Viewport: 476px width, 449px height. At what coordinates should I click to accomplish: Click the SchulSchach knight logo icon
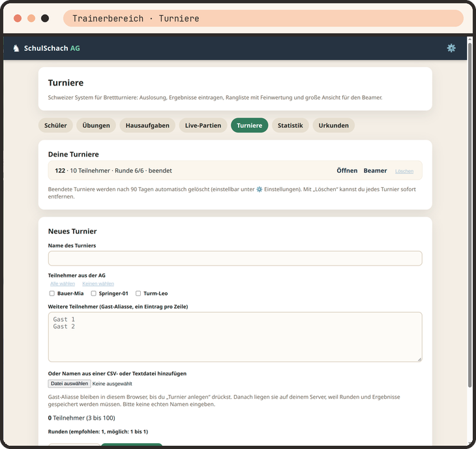pos(16,48)
